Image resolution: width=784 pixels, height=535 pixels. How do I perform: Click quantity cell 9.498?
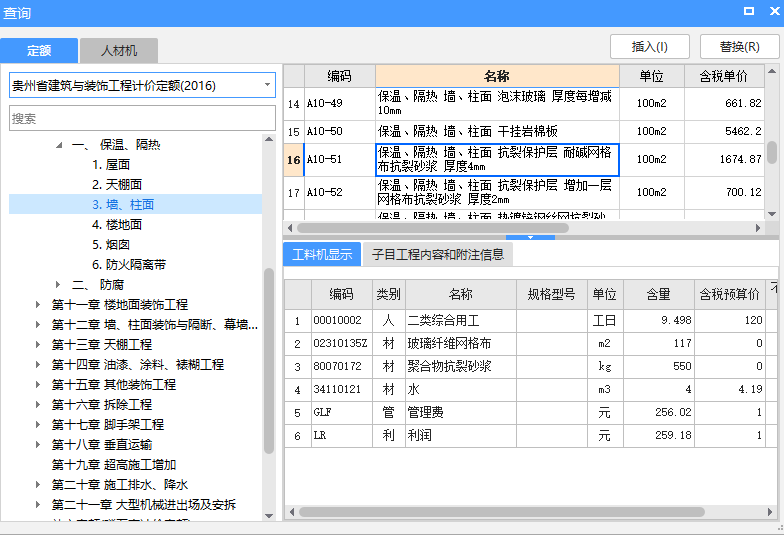point(658,320)
